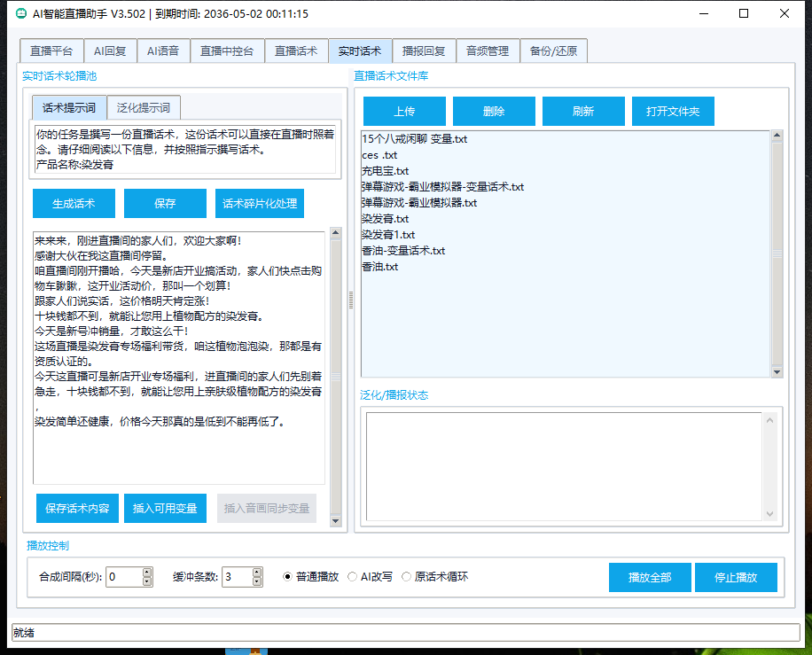This screenshot has height=655, width=812.
Task: Open the 香油-变量话术.txt file entry
Action: coord(403,251)
